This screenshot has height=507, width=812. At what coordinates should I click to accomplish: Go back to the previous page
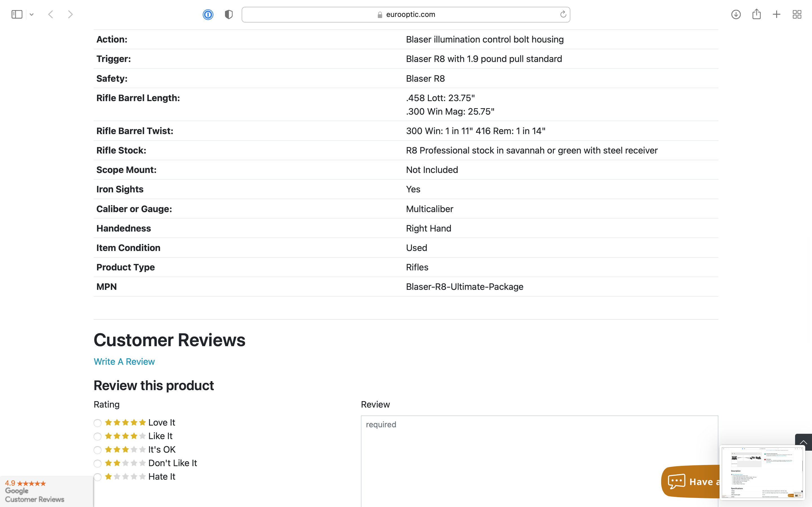point(51,14)
